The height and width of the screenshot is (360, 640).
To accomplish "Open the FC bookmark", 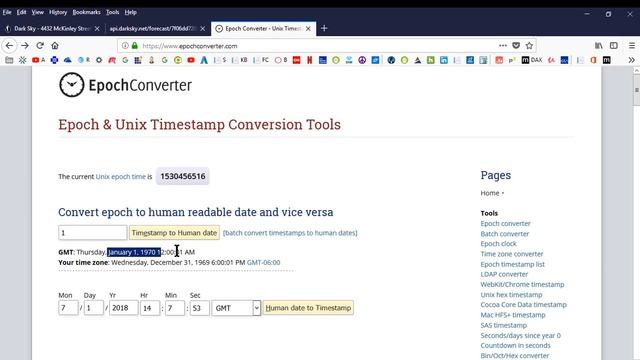I will 261,60.
